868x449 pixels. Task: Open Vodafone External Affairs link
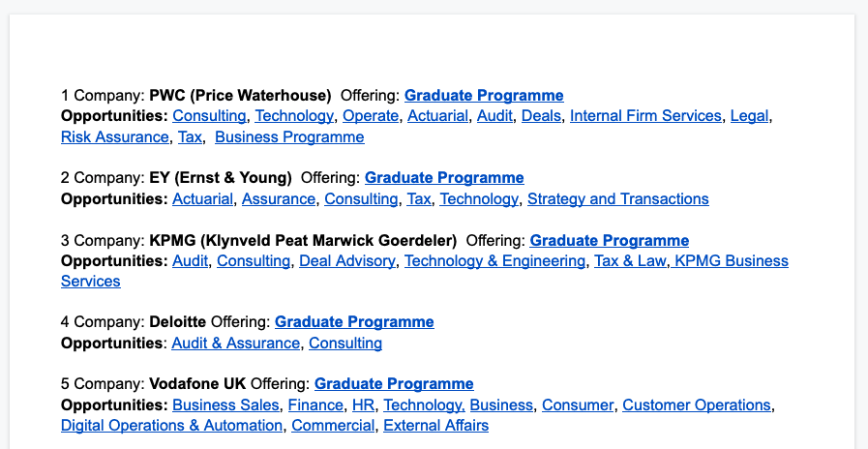[x=436, y=426]
